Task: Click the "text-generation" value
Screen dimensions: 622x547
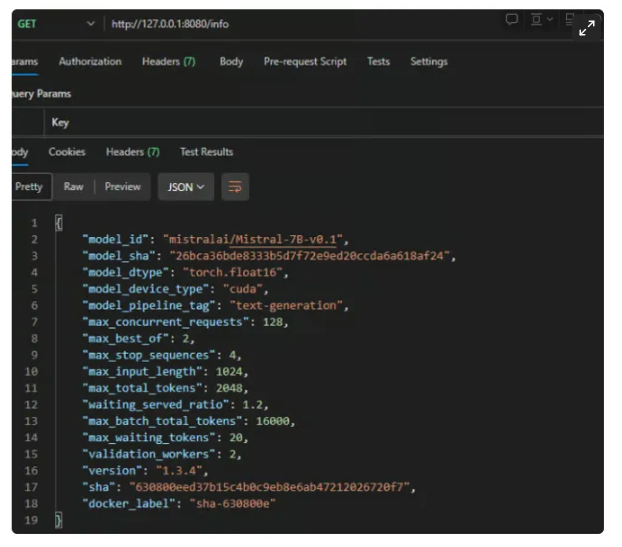Action: click(x=286, y=305)
